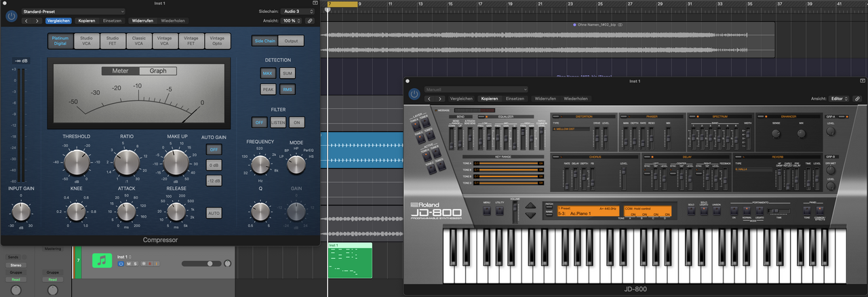Screen dimensions: 868x297
Task: Click the Inst 1 track volume slider
Action: [201, 263]
